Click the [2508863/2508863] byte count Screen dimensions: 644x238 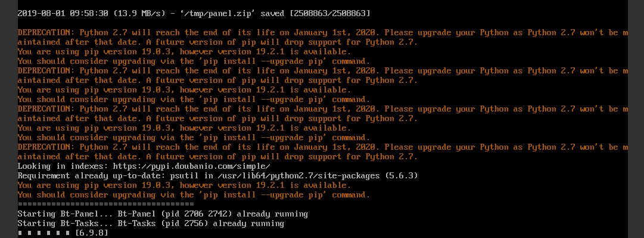pos(330,14)
